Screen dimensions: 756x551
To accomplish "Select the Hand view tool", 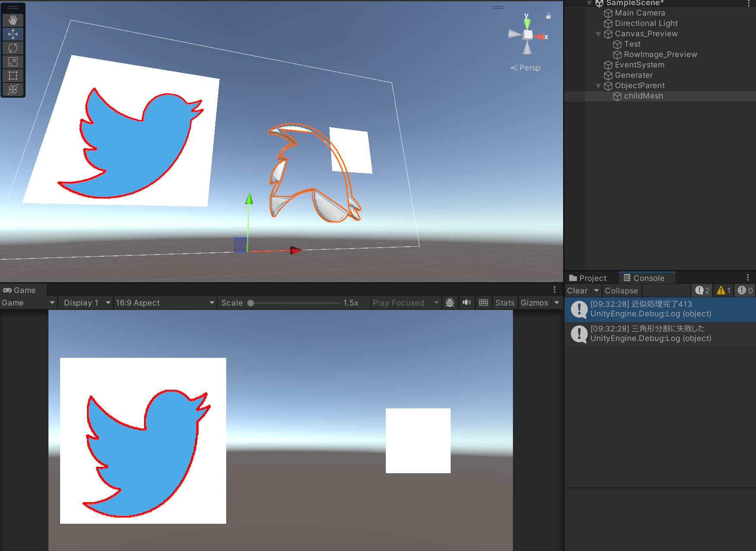I will [13, 20].
